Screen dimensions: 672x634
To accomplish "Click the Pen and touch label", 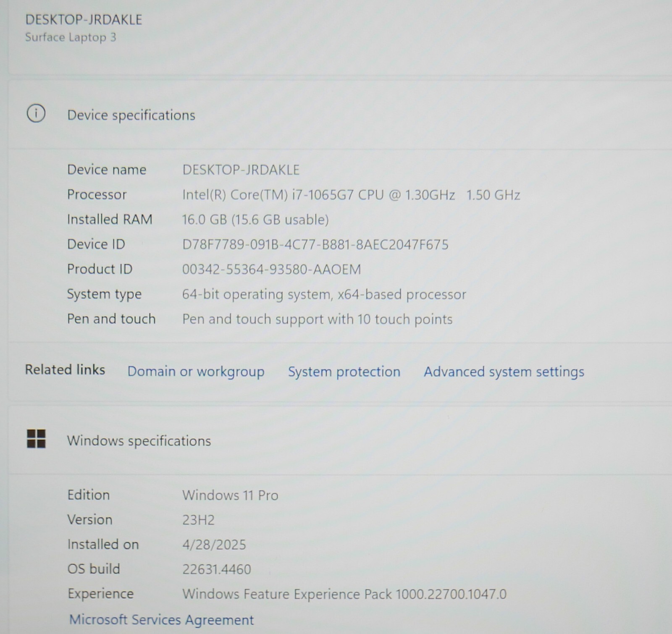I will pos(111,319).
